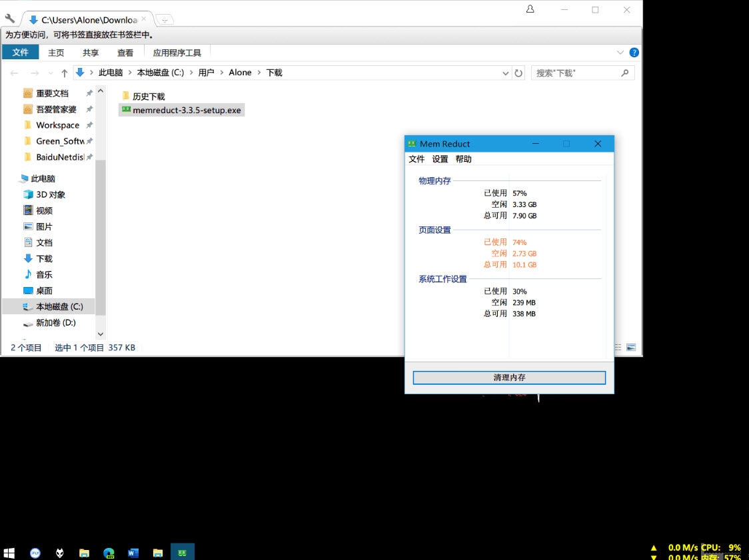Open Microsoft Word from the taskbar
This screenshot has width=749, height=560.
pos(133,551)
